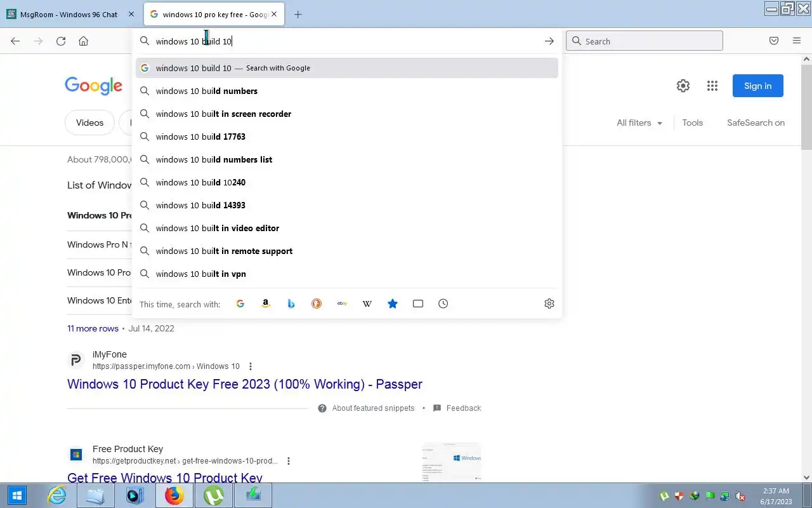Select the Videos filter chip
Screen dimensions: 812x508
click(89, 123)
